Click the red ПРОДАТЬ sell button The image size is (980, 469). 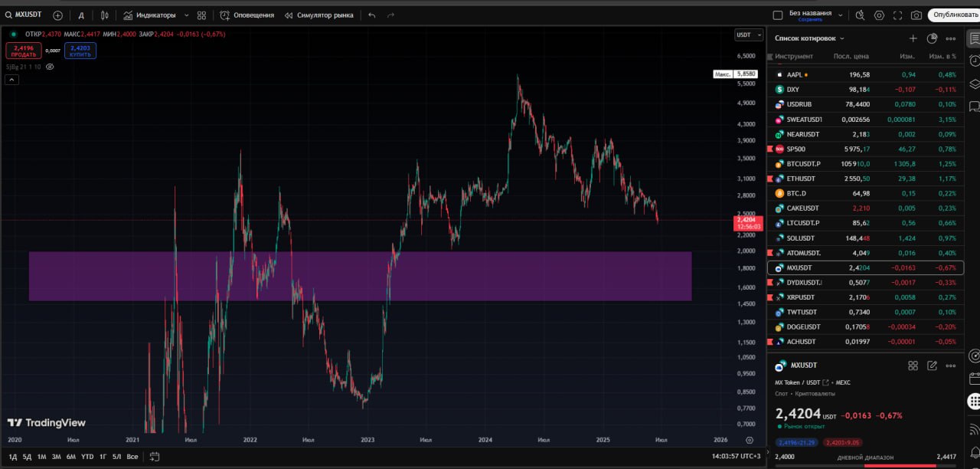point(24,51)
